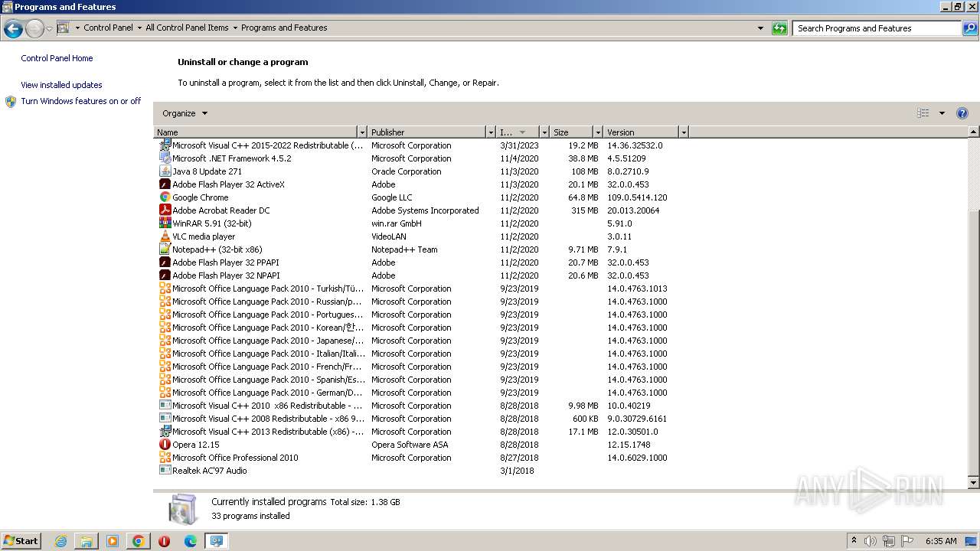Viewport: 980px width, 551px height.
Task: Sort by the Name column header
Action: point(256,132)
